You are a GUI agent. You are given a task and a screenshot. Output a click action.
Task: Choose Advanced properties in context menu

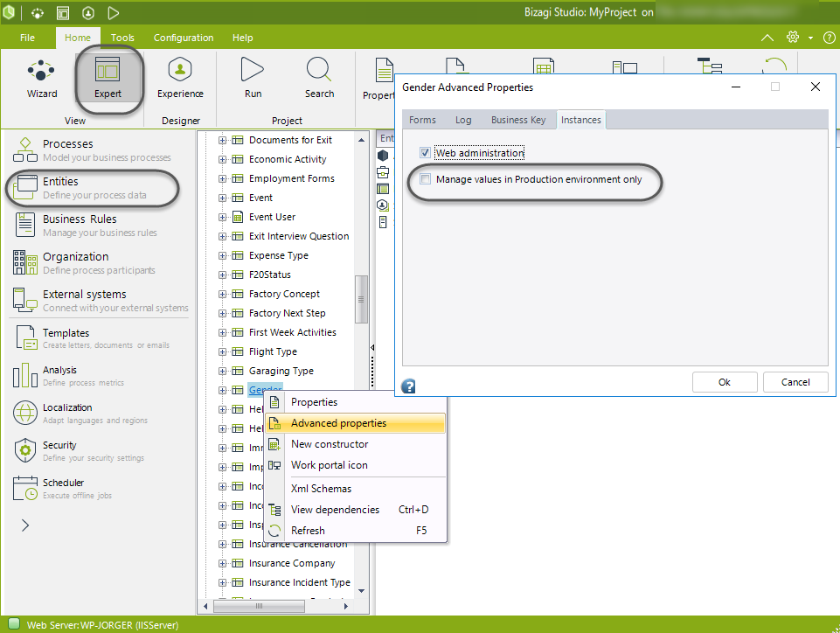tap(356, 423)
